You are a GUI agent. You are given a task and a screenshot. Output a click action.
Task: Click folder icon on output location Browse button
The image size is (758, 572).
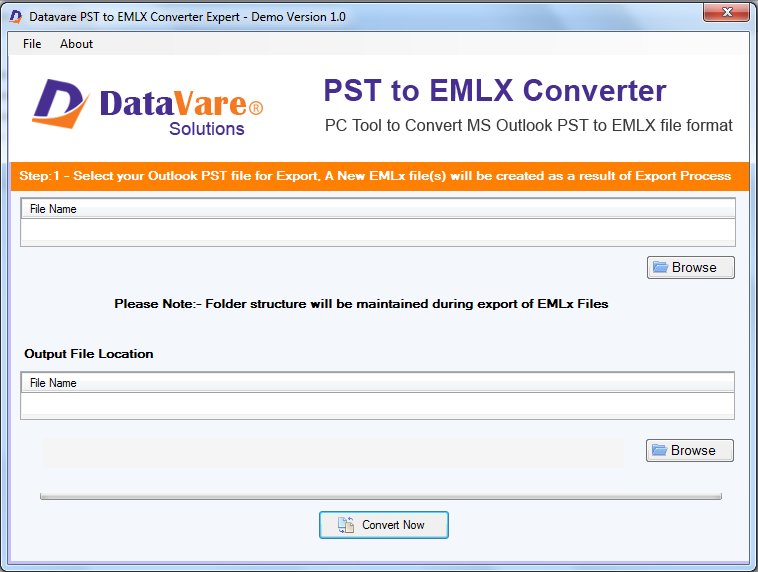(659, 450)
